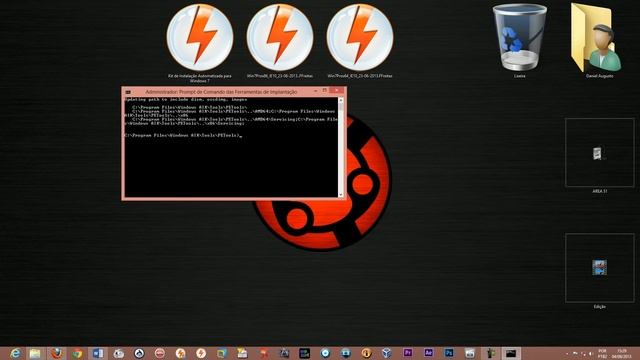
Task: Launch Firefox from the taskbar
Action: coord(56,353)
